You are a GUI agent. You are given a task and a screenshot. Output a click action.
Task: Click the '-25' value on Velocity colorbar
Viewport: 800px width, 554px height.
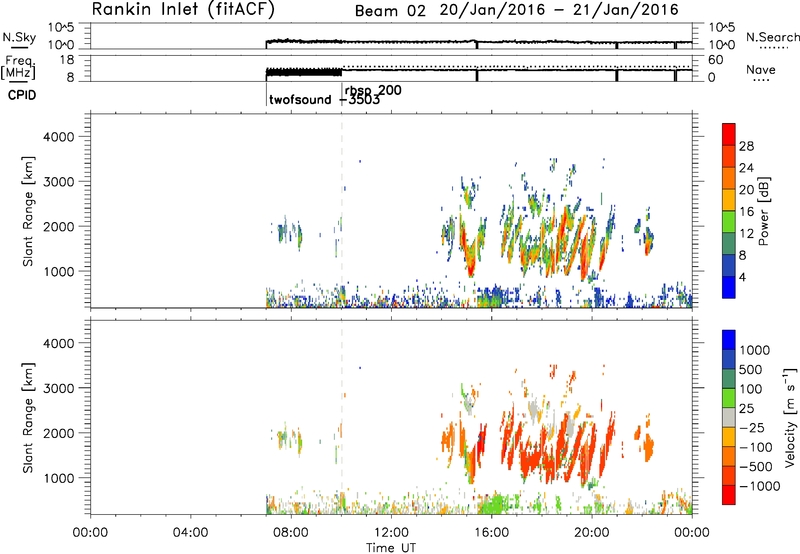tap(752, 427)
